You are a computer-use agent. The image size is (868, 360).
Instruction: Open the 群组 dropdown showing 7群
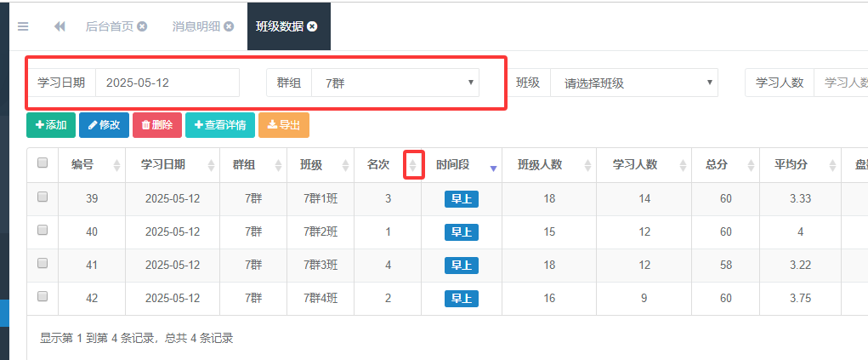click(395, 83)
